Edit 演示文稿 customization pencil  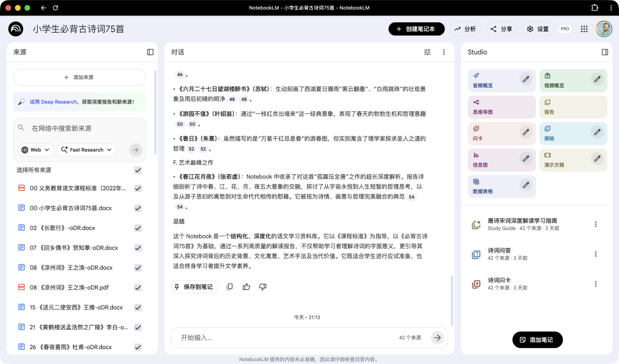tap(597, 158)
